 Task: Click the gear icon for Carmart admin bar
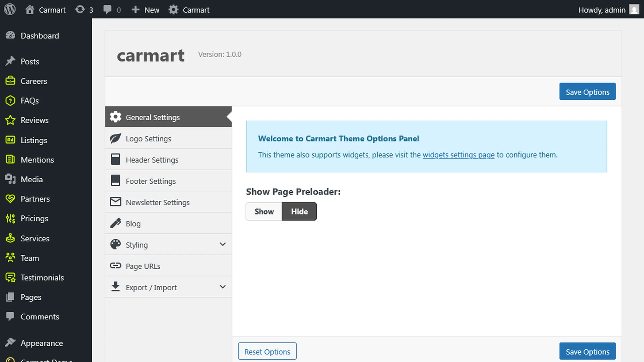pyautogui.click(x=173, y=10)
